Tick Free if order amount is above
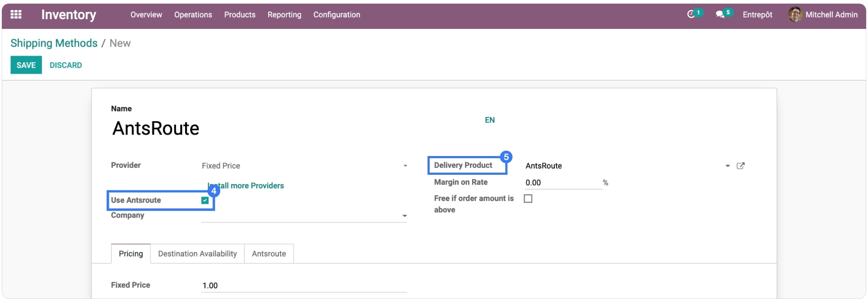The height and width of the screenshot is (302, 868). coord(528,199)
